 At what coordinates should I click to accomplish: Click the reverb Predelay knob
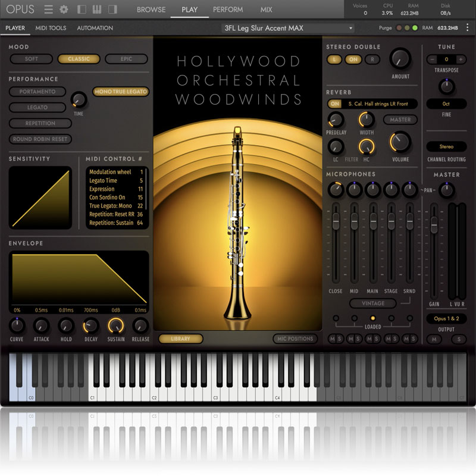point(336,119)
